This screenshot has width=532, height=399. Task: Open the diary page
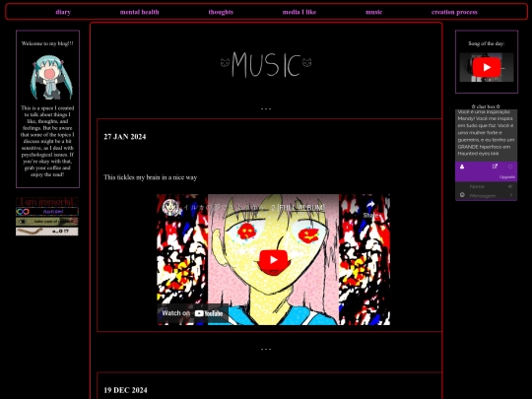63,12
